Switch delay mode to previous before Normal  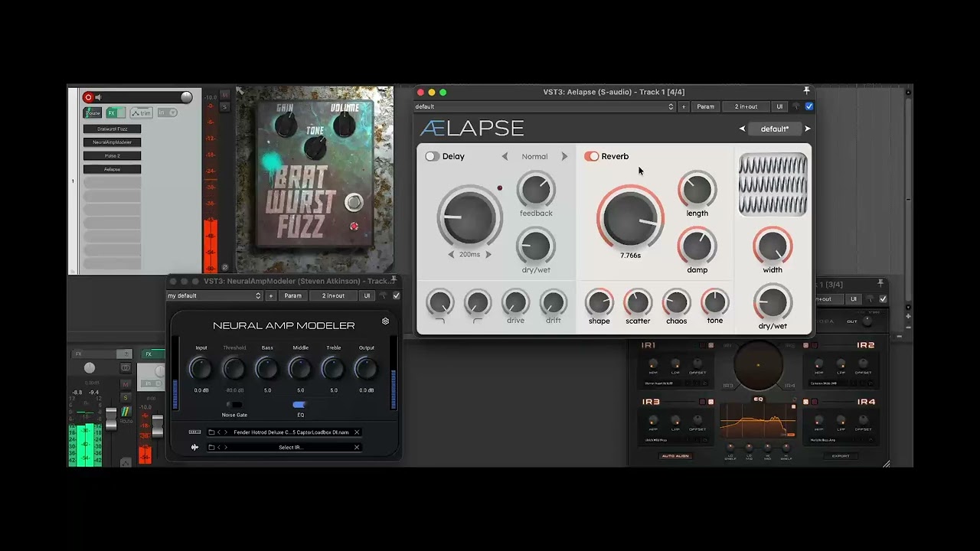click(505, 156)
